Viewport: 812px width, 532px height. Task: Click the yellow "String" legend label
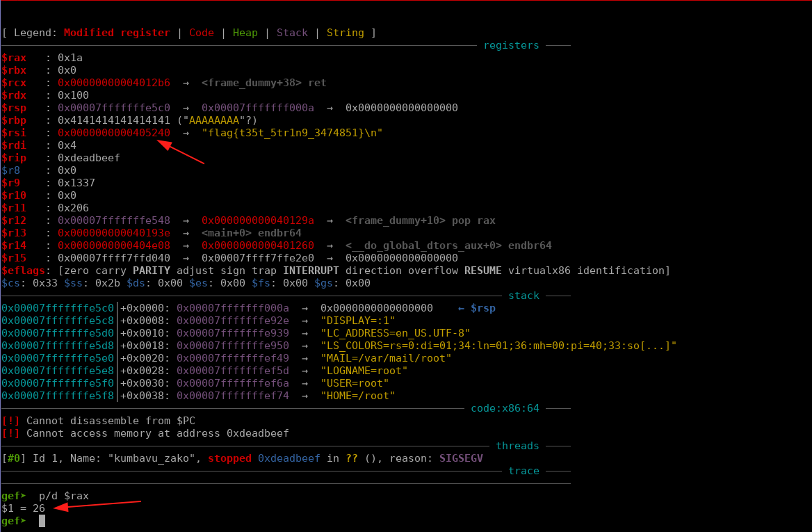pyautogui.click(x=345, y=33)
